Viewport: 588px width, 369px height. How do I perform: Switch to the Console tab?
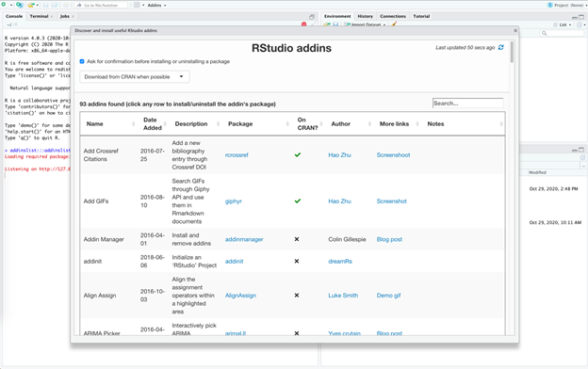pos(14,17)
